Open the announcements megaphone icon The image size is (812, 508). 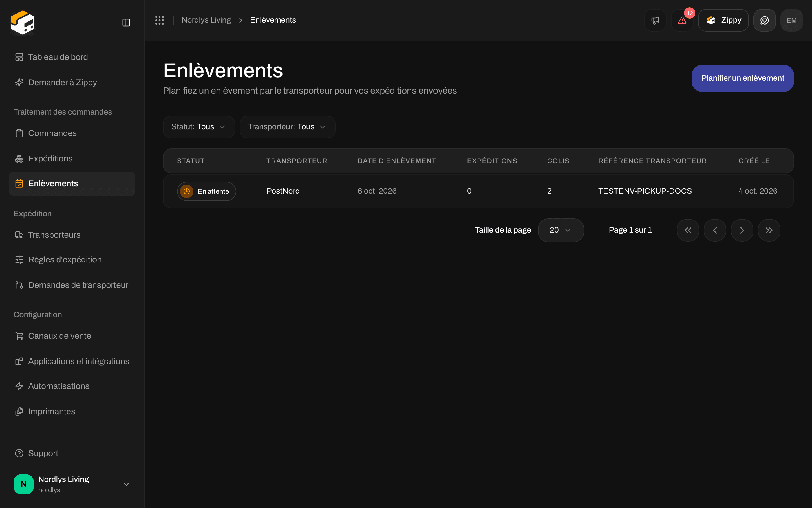[x=655, y=20]
